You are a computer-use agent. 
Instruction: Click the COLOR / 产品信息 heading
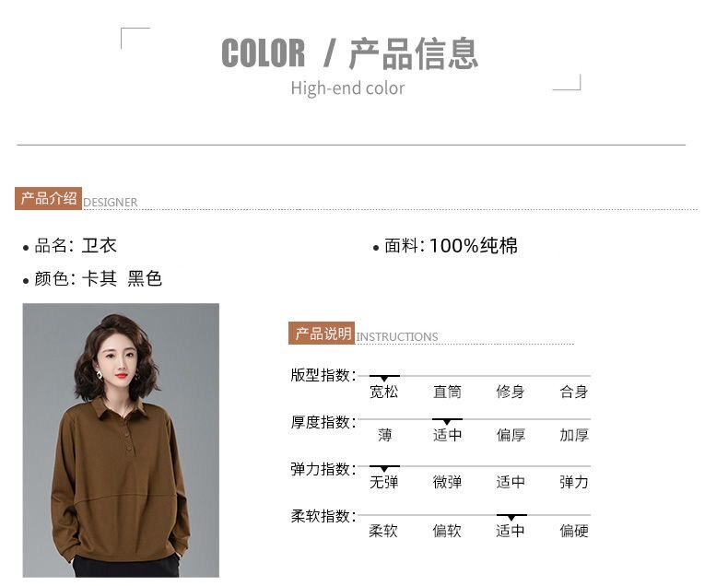[349, 53]
